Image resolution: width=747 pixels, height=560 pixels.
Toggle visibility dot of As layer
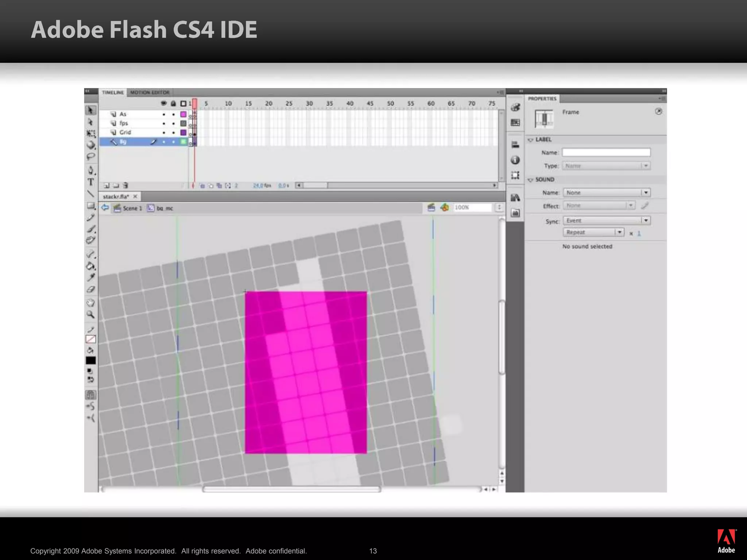pos(164,114)
